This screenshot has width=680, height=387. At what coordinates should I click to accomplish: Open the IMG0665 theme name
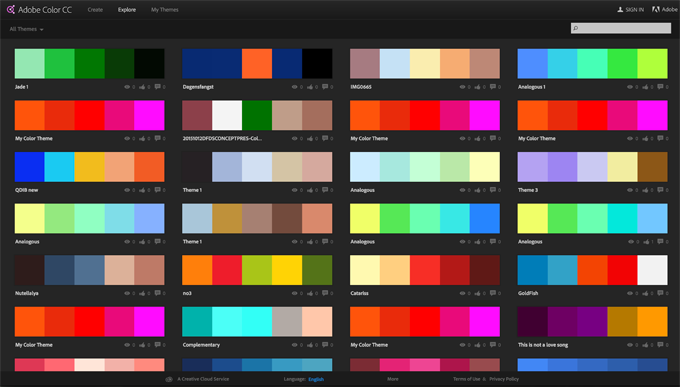[x=361, y=87]
